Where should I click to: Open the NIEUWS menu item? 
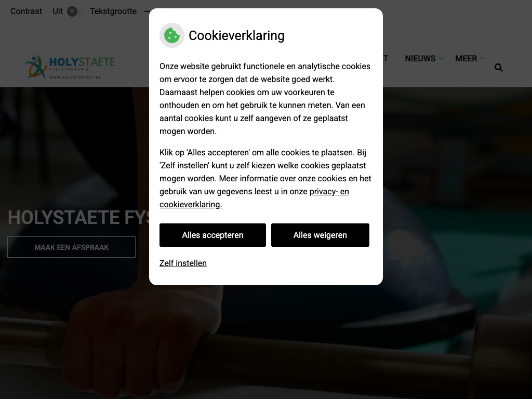point(420,59)
